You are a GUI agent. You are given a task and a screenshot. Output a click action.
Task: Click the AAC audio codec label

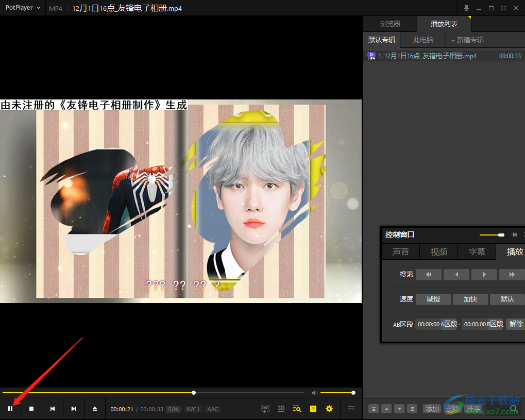pyautogui.click(x=213, y=409)
